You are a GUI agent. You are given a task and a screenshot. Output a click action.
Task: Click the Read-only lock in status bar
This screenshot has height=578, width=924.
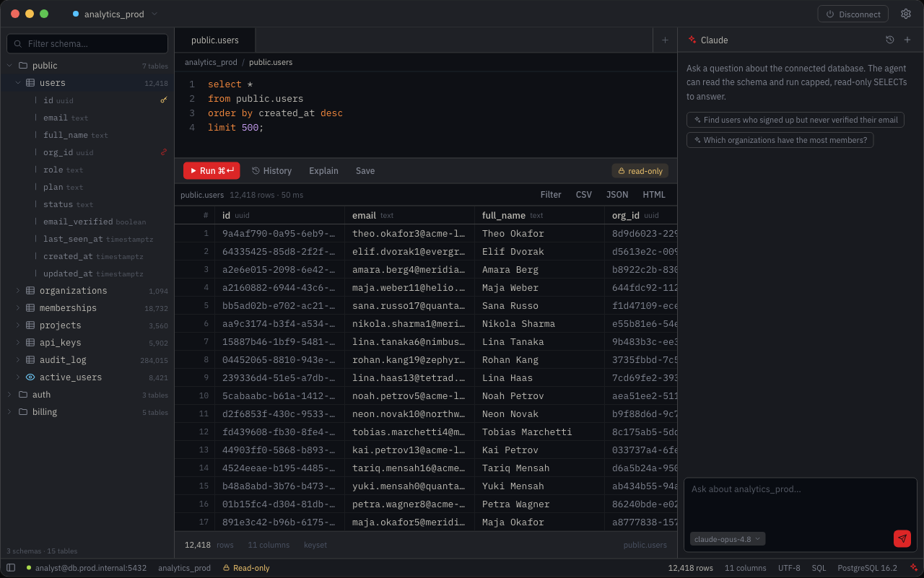coord(227,568)
